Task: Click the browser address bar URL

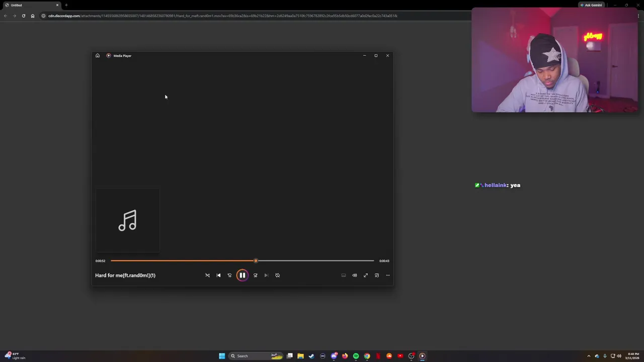Action: point(223,16)
